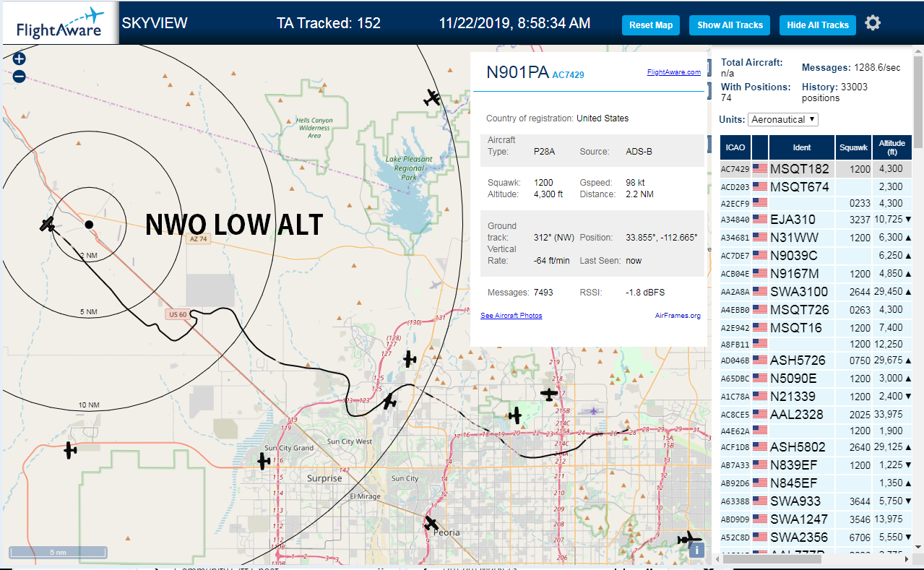This screenshot has height=570, width=924.
Task: Sort the table by the ICAO column
Action: point(735,147)
